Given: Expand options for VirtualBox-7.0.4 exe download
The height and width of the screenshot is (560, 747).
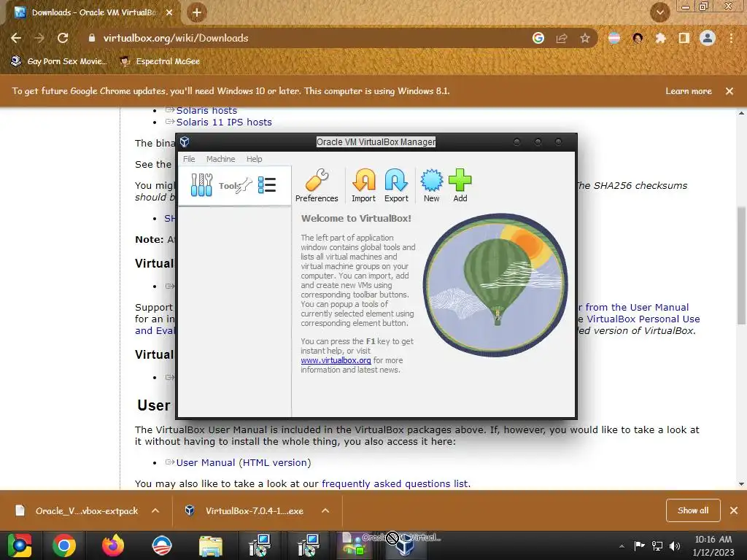Looking at the screenshot, I should pyautogui.click(x=325, y=510).
